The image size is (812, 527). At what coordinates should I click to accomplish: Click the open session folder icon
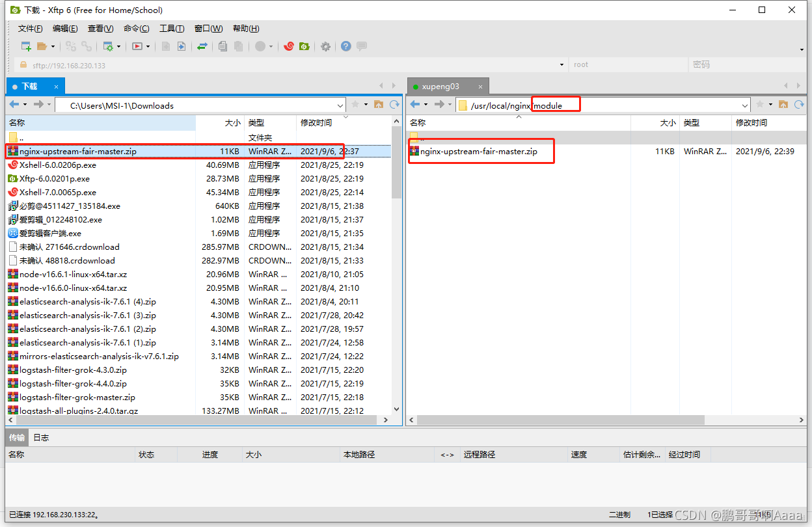42,46
